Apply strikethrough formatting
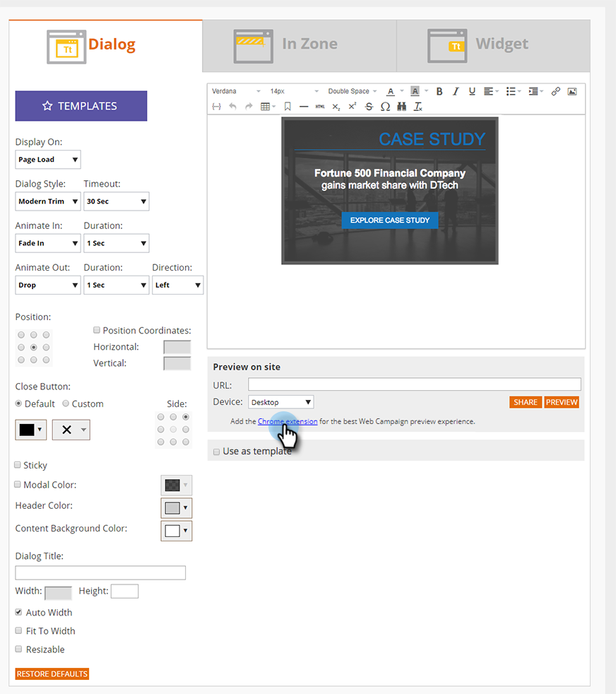616x694 pixels. [369, 106]
